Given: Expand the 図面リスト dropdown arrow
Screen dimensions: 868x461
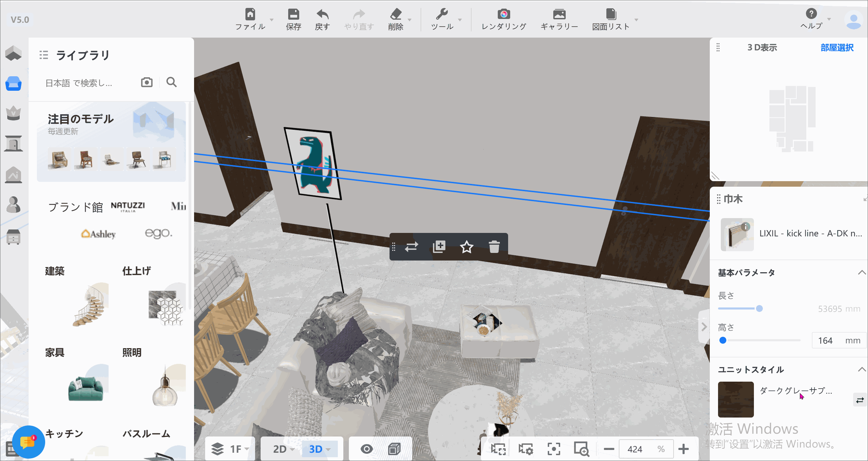Looking at the screenshot, I should (x=636, y=20).
